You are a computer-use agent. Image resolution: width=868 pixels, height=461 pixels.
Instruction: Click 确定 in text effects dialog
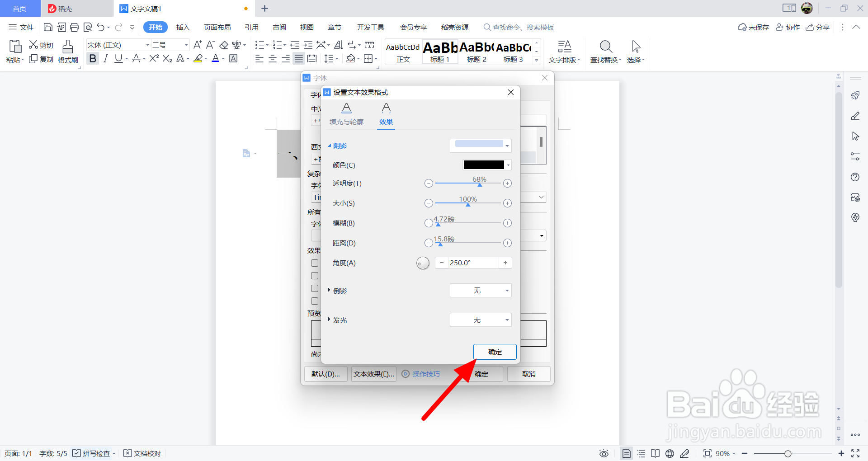[x=495, y=352]
